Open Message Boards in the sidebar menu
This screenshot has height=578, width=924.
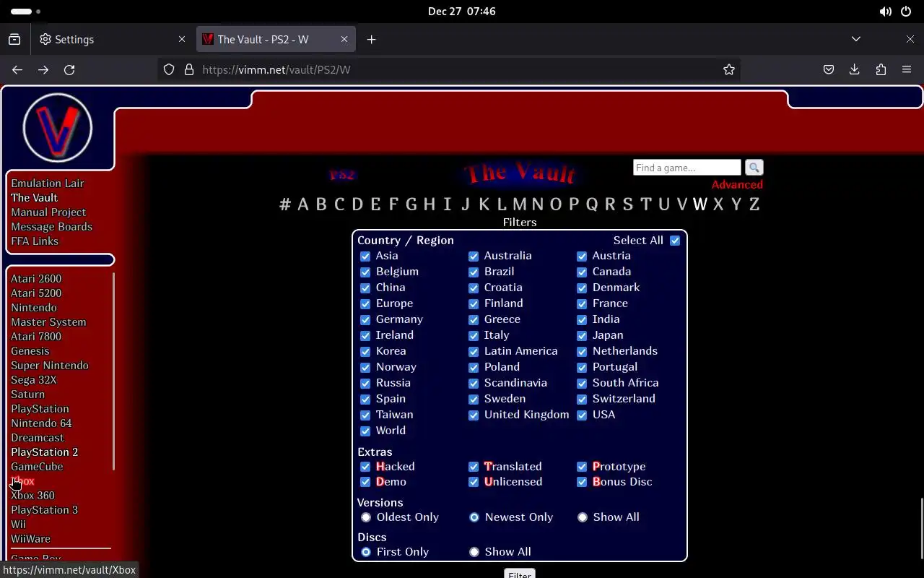tap(51, 227)
